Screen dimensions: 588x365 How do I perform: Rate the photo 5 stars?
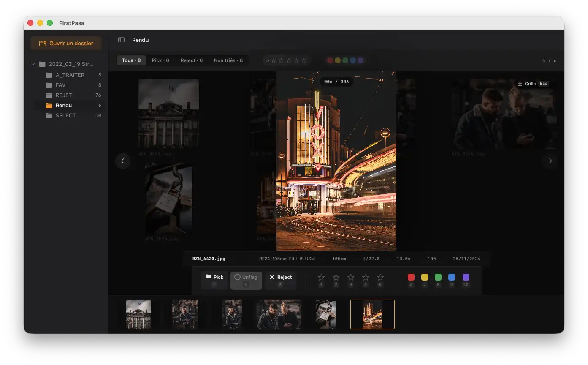[x=380, y=277]
